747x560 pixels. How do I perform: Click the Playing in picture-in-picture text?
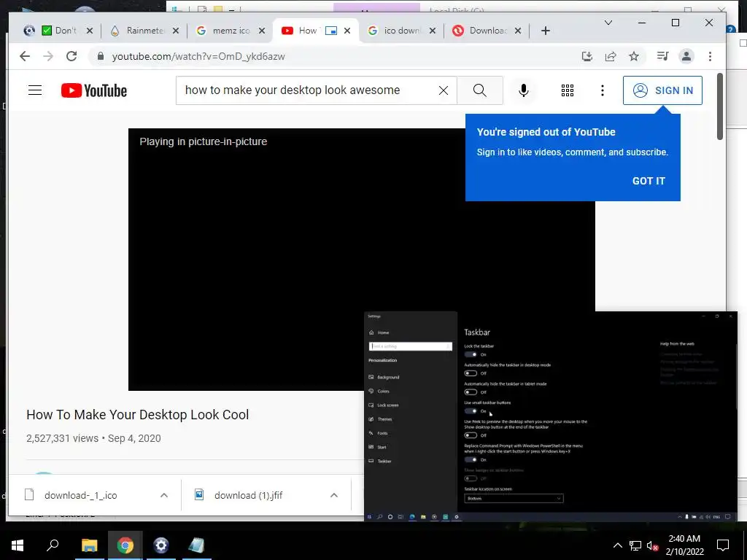click(x=204, y=141)
